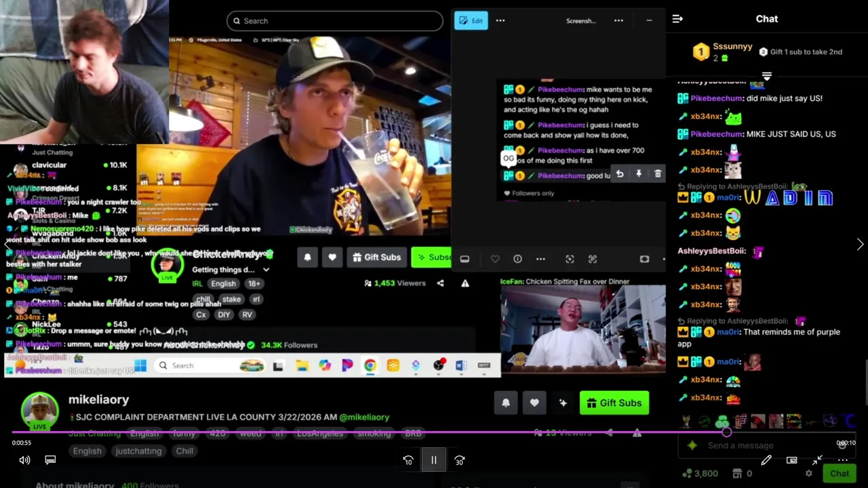Open File Explorer from the taskbar
Screen dimensions: 868x488
click(302, 365)
